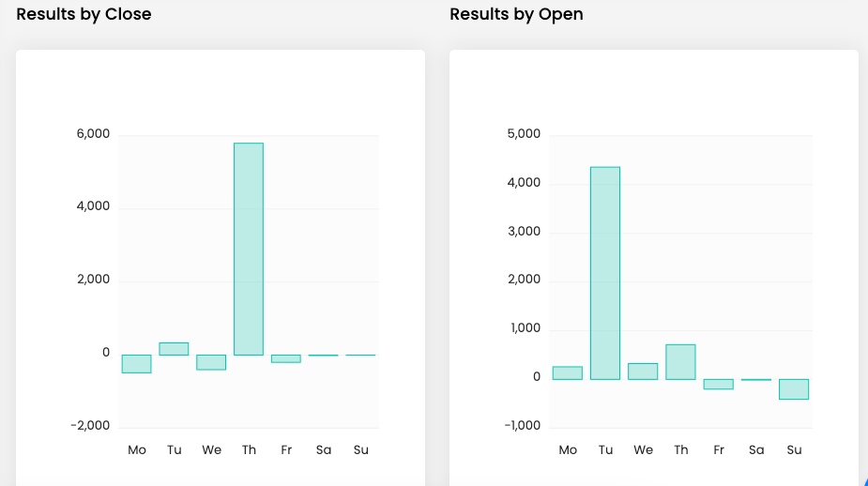Click the Thursday bar in Results by Close
The image size is (868, 486).
(x=249, y=249)
